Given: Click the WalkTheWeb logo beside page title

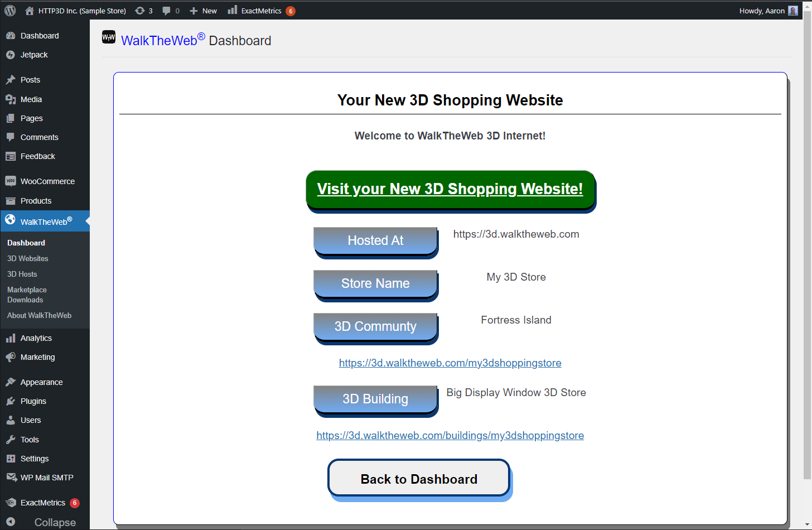Looking at the screenshot, I should point(109,37).
